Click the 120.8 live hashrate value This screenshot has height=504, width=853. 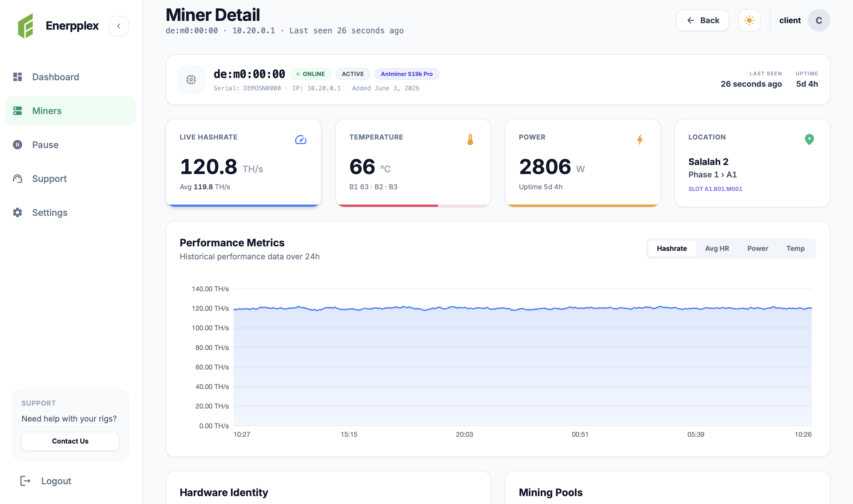[209, 167]
